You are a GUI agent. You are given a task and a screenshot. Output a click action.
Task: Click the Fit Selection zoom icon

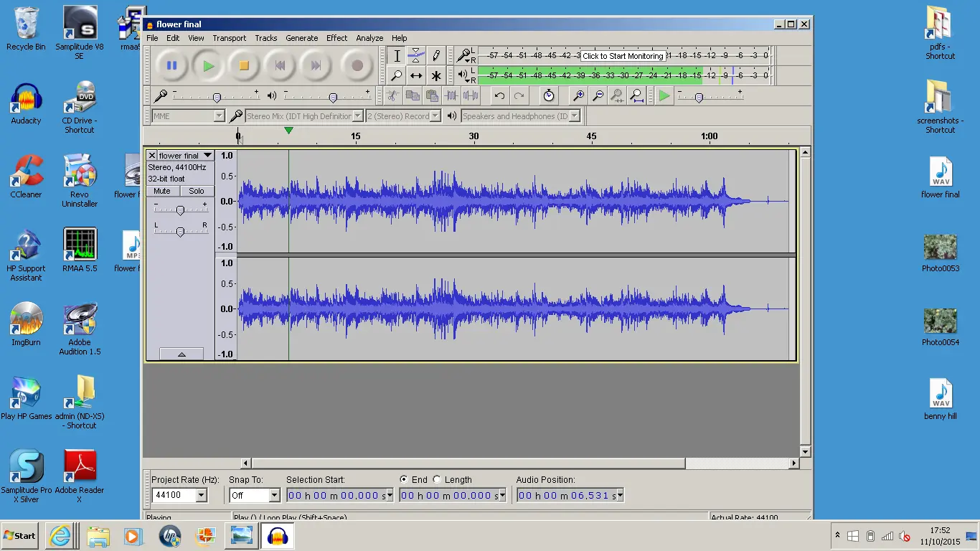(617, 96)
